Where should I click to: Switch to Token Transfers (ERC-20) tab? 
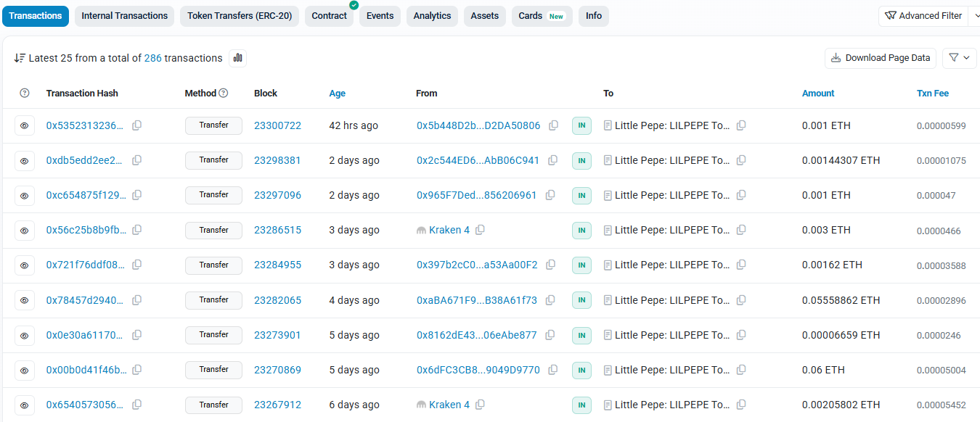point(239,16)
